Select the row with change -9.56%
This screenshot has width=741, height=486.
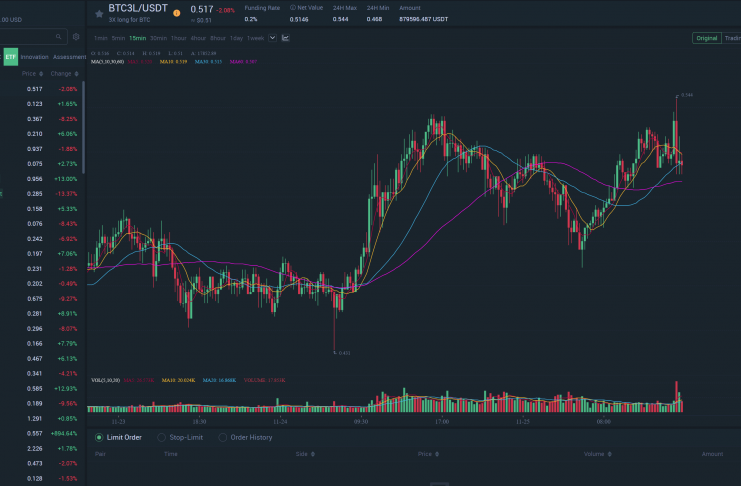point(41,404)
